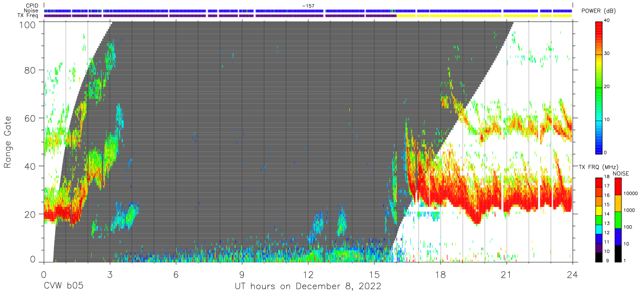
Task: Click the Range Gate axis title
Action: point(8,142)
